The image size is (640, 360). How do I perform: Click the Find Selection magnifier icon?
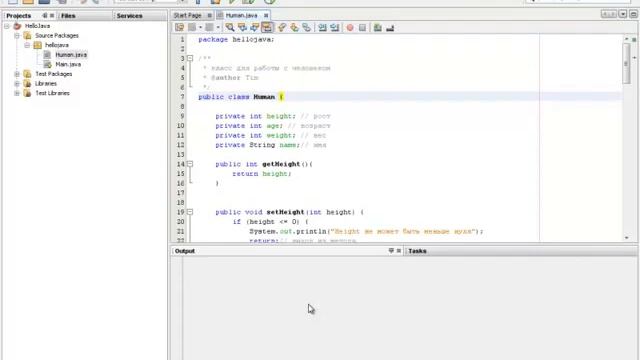(x=230, y=27)
